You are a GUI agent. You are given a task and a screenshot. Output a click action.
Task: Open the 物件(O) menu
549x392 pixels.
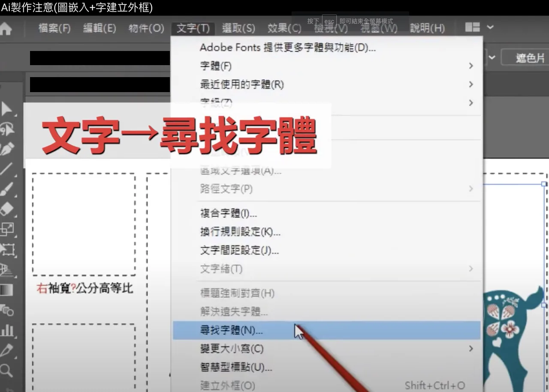click(146, 28)
